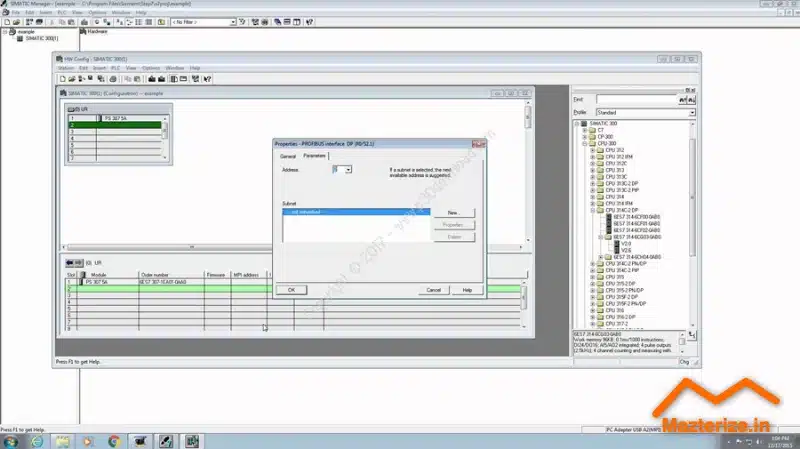Click Find input field in hardware catalog
The height and width of the screenshot is (449, 800).
tap(637, 99)
